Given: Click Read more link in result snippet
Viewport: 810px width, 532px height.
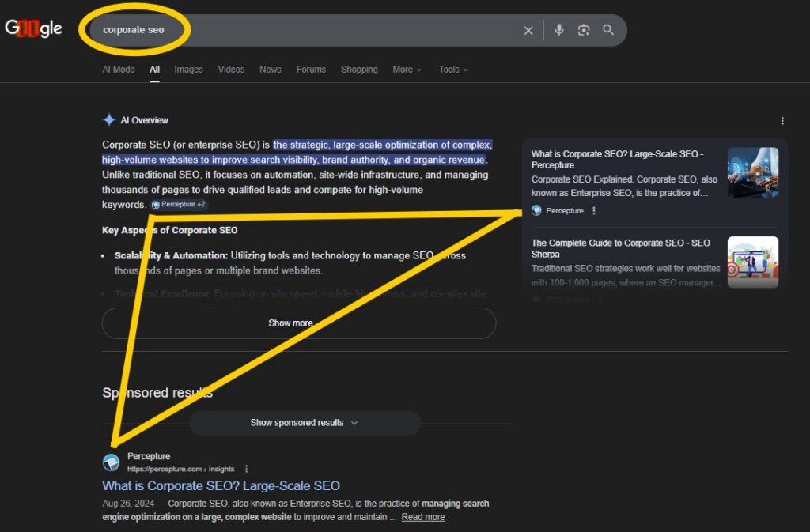Looking at the screenshot, I should click(x=422, y=517).
